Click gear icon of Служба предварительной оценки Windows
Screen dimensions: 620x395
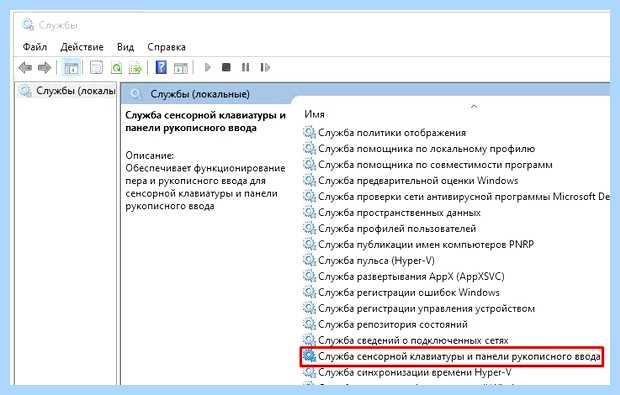[309, 180]
